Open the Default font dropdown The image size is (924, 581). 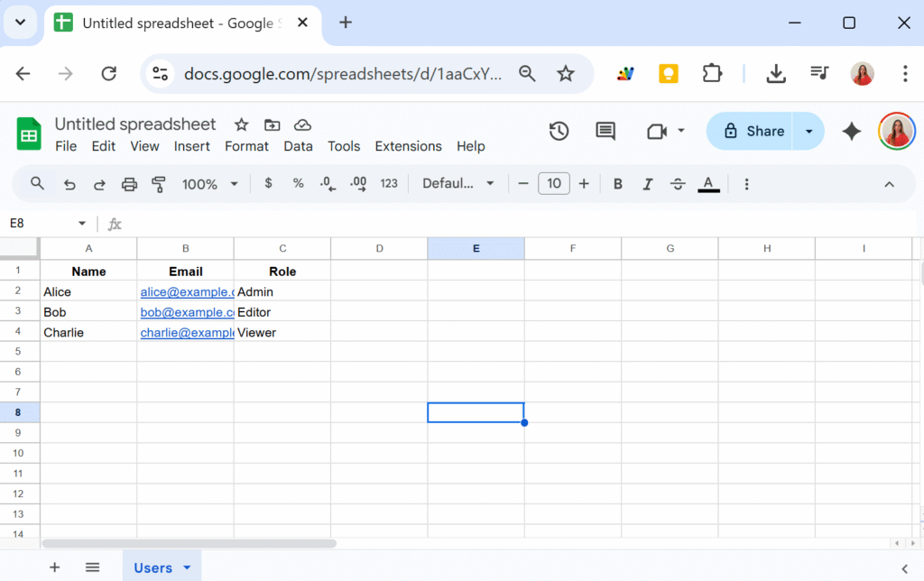tap(458, 184)
